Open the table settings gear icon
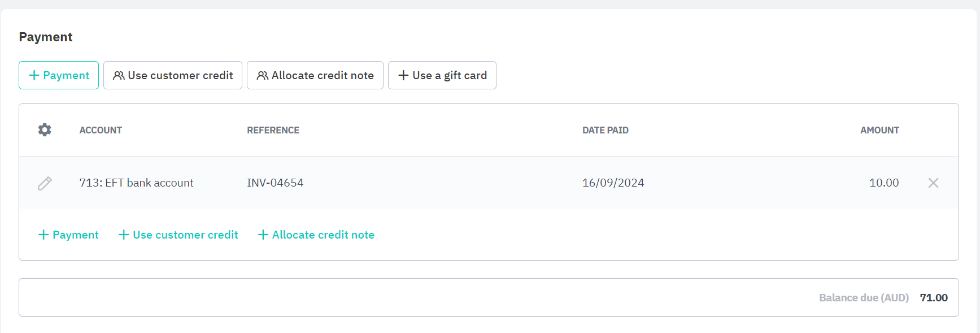Viewport: 980px width, 333px height. [x=45, y=130]
